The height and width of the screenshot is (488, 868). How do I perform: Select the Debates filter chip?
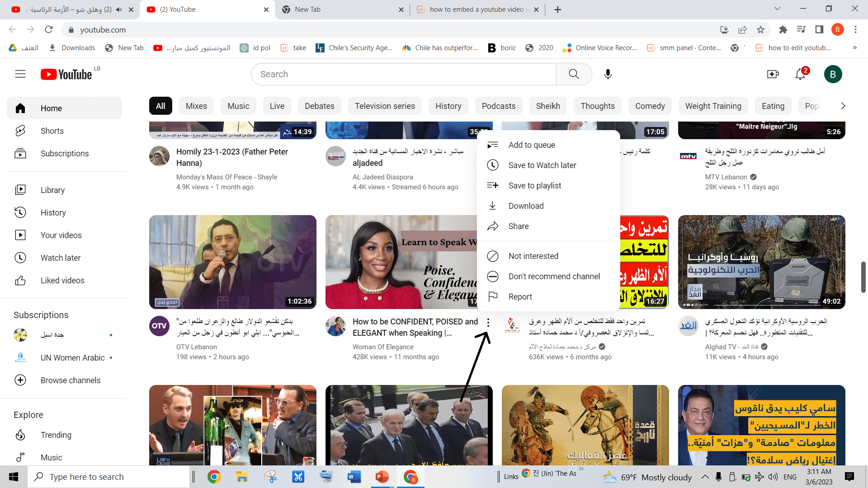[320, 106]
